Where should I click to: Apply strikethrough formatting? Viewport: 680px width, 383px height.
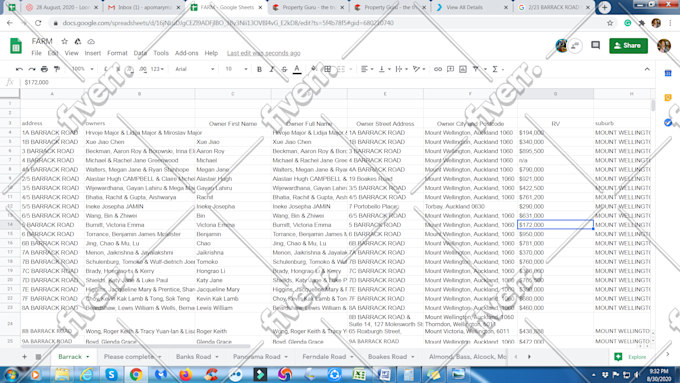284,69
